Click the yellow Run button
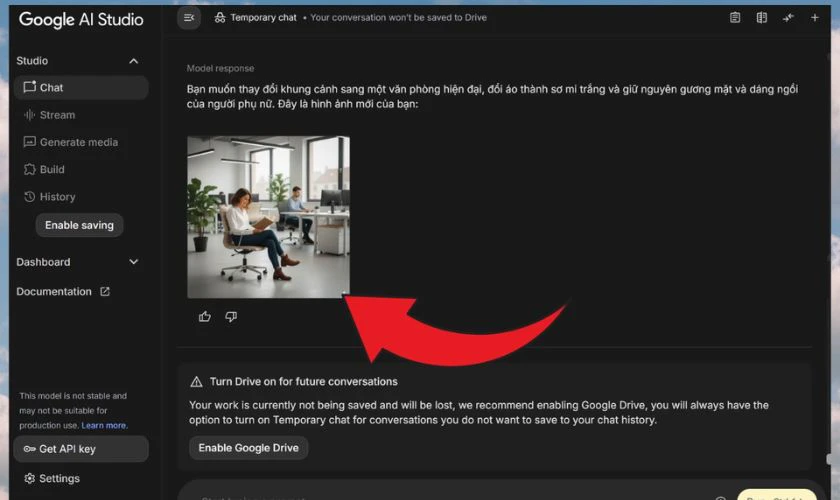Viewport: 840px width, 500px height. pos(777,495)
